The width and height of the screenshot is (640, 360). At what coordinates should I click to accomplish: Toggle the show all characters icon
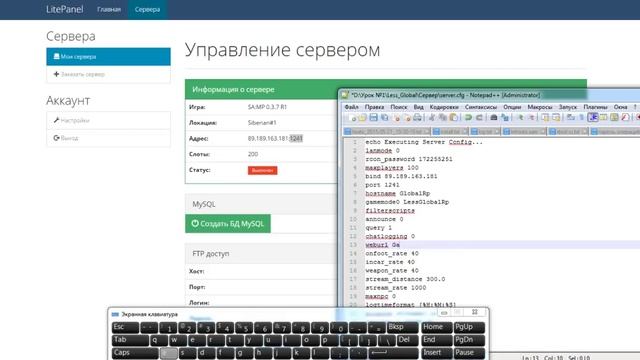[x=582, y=118]
